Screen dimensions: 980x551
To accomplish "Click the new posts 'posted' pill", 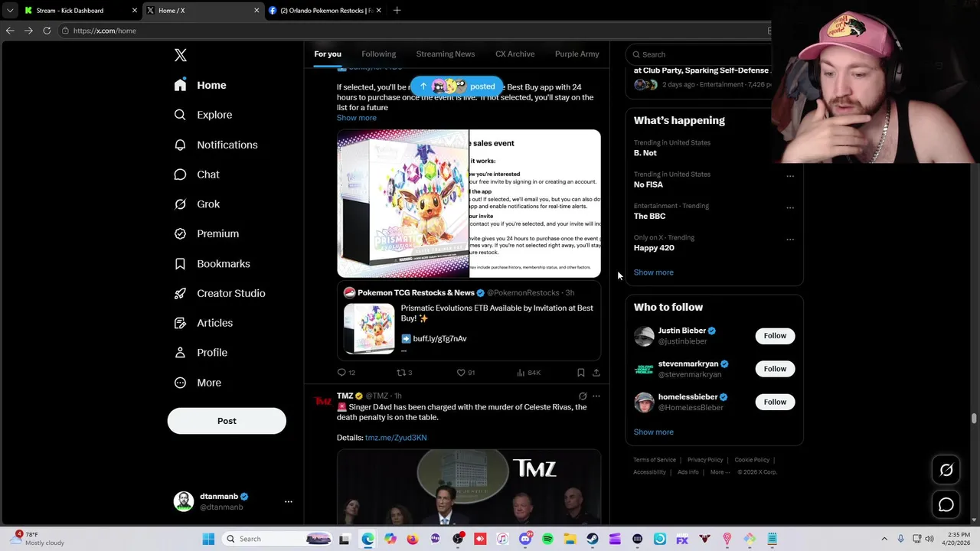I will point(457,86).
